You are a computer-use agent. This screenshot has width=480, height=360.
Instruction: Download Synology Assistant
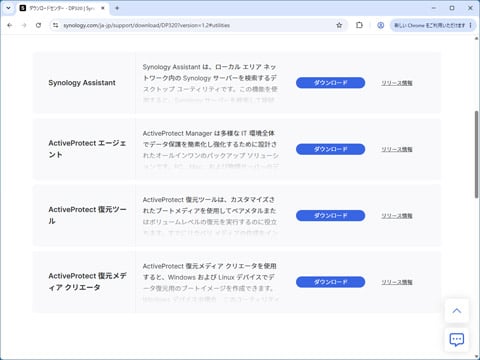click(330, 83)
